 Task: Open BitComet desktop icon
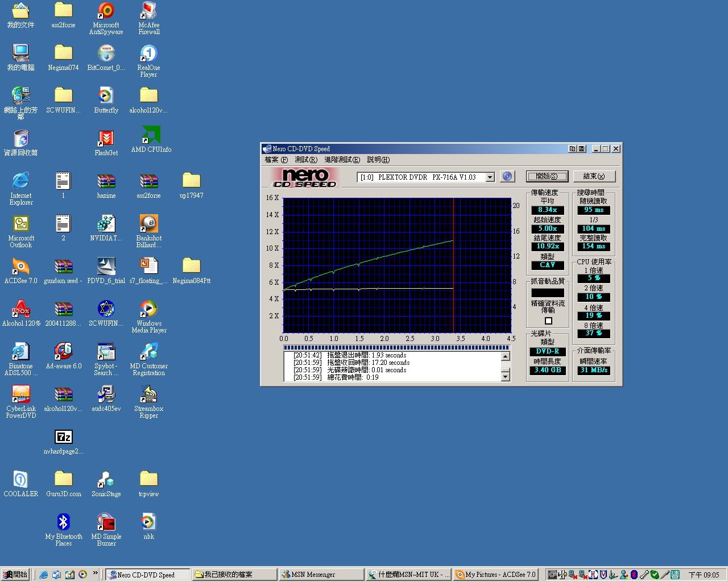click(x=106, y=57)
